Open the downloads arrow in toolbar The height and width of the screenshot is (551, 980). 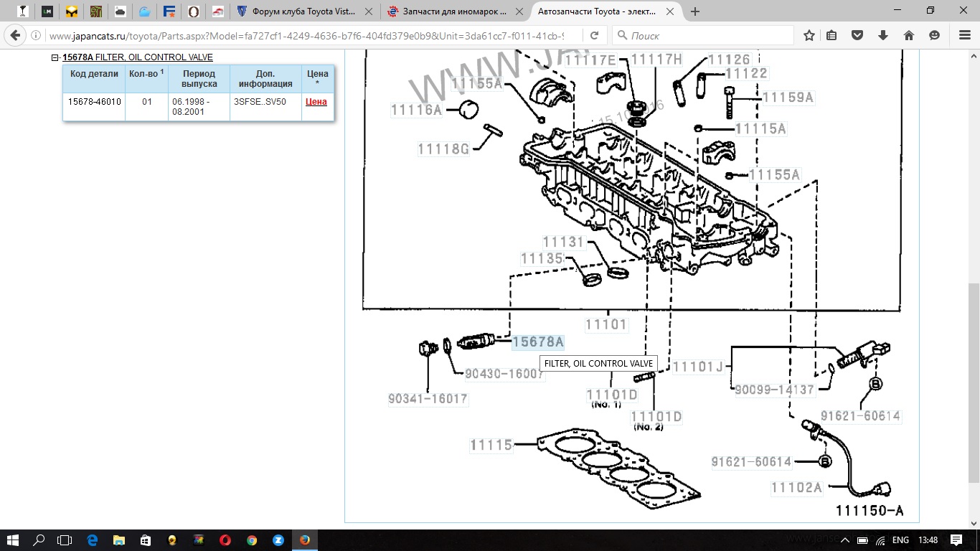[x=883, y=35]
